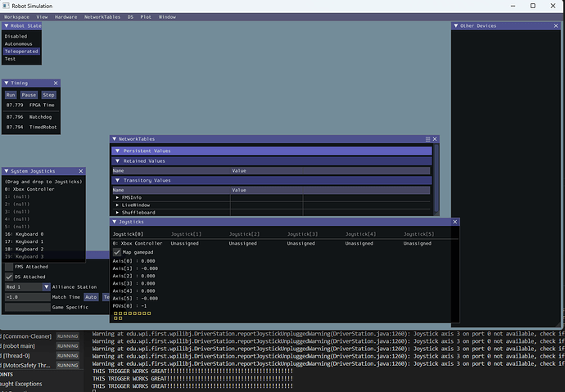Collapse the Persistent Values section
Screen dimensions: 565x392
point(117,151)
